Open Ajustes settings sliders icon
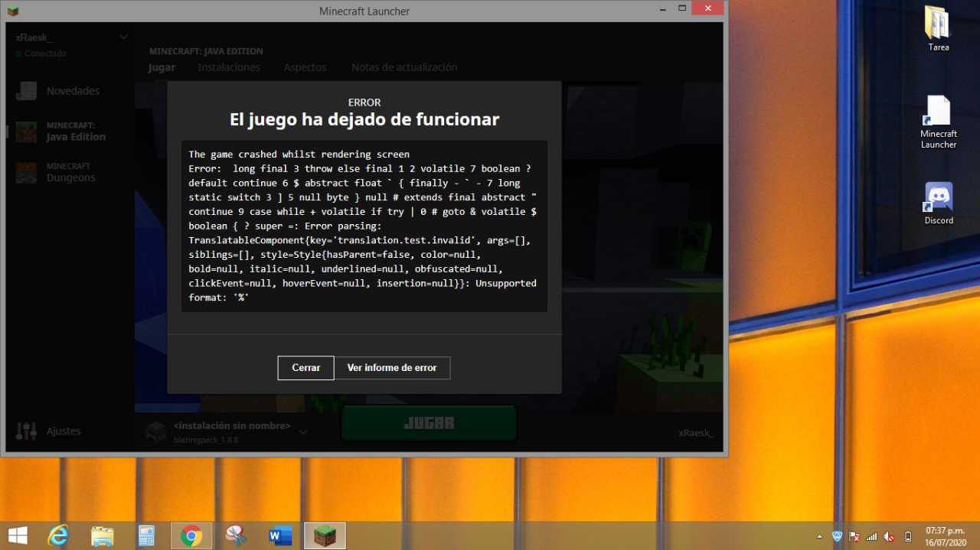The image size is (980, 550). point(26,431)
